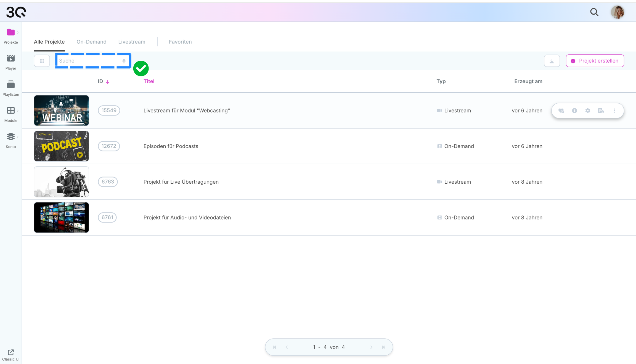Screen dimensions: 636x364
Task: Open info icon for project 15549
Action: (574, 111)
